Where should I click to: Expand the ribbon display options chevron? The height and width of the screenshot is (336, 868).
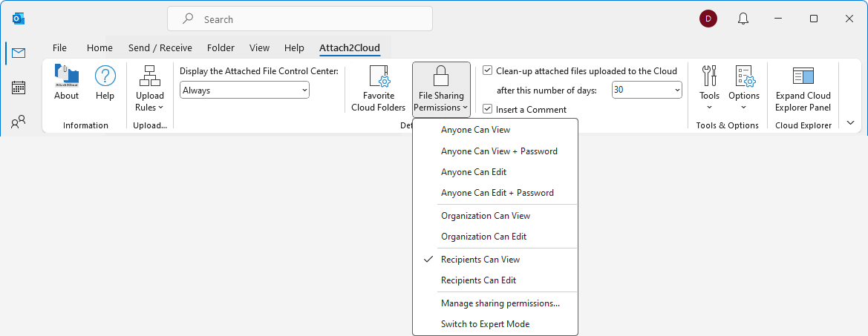pos(851,122)
